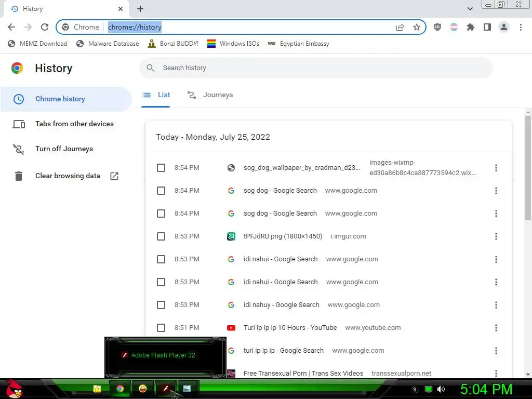Open idi nahuy - Google Search link
Image resolution: width=532 pixels, height=399 pixels.
point(281,305)
